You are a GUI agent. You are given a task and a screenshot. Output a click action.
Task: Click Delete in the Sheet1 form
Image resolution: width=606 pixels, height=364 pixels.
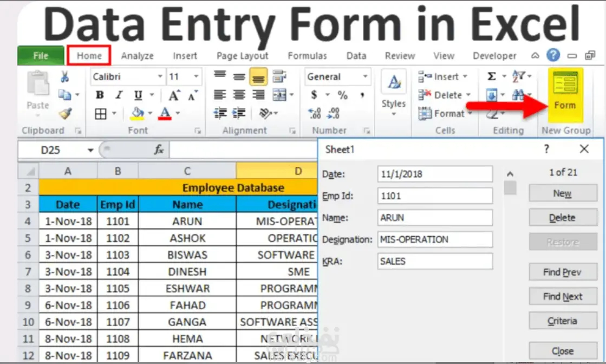point(563,218)
